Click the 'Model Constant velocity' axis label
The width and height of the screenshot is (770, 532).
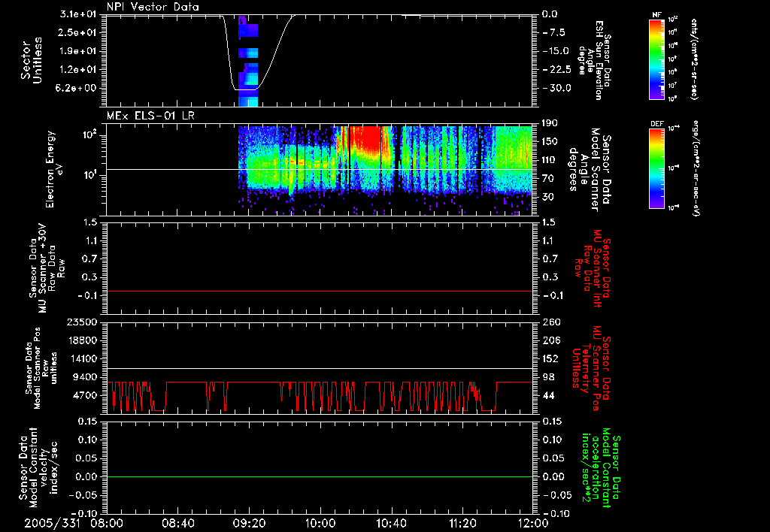click(38, 466)
